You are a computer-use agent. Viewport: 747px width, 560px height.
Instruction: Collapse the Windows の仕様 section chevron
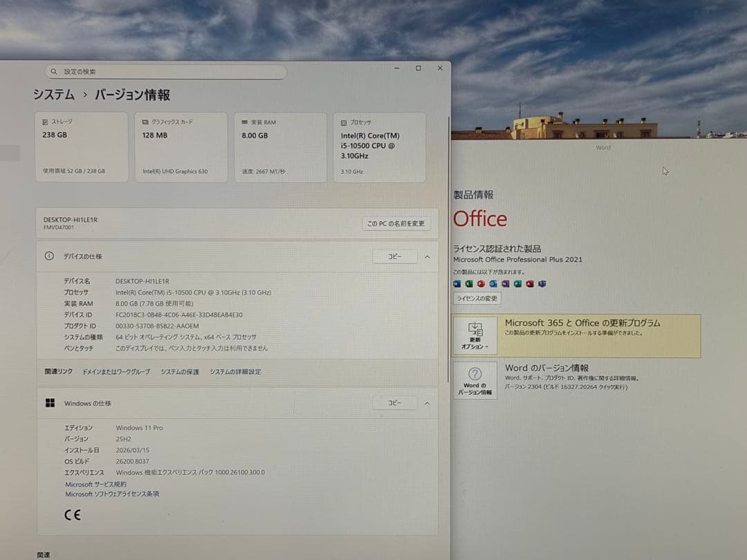click(427, 403)
